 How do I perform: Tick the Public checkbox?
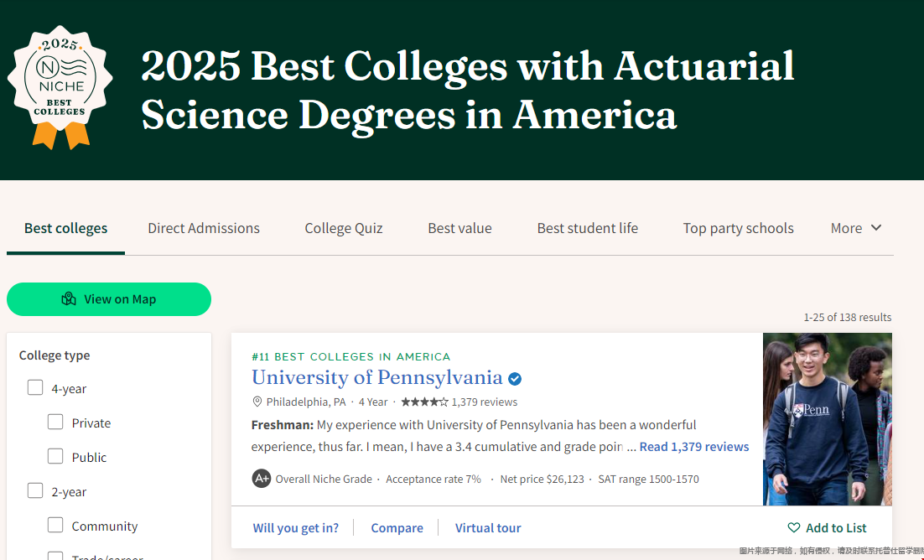[x=55, y=456]
